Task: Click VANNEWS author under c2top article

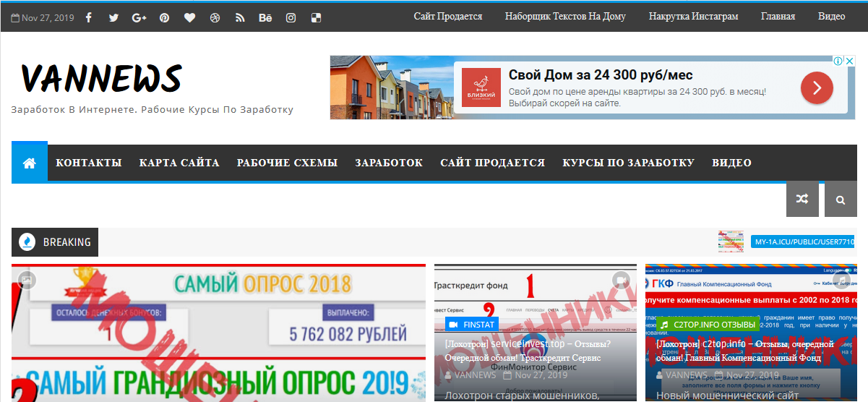Action: coord(682,375)
